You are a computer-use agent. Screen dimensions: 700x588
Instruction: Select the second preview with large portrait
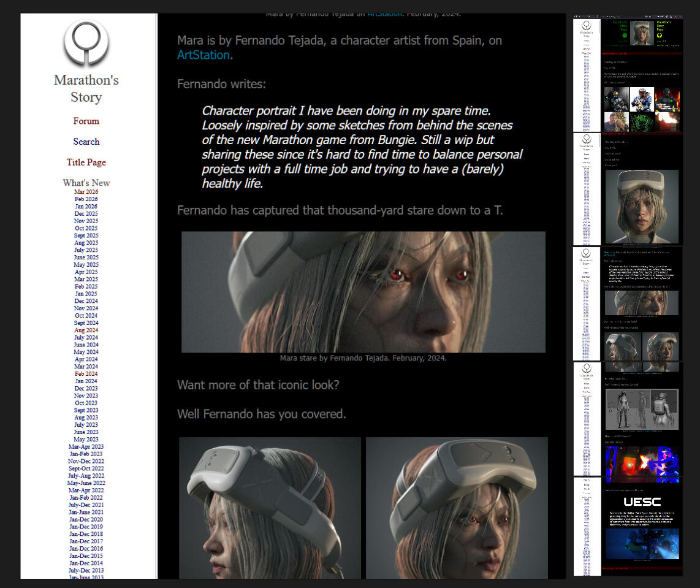pos(628,189)
